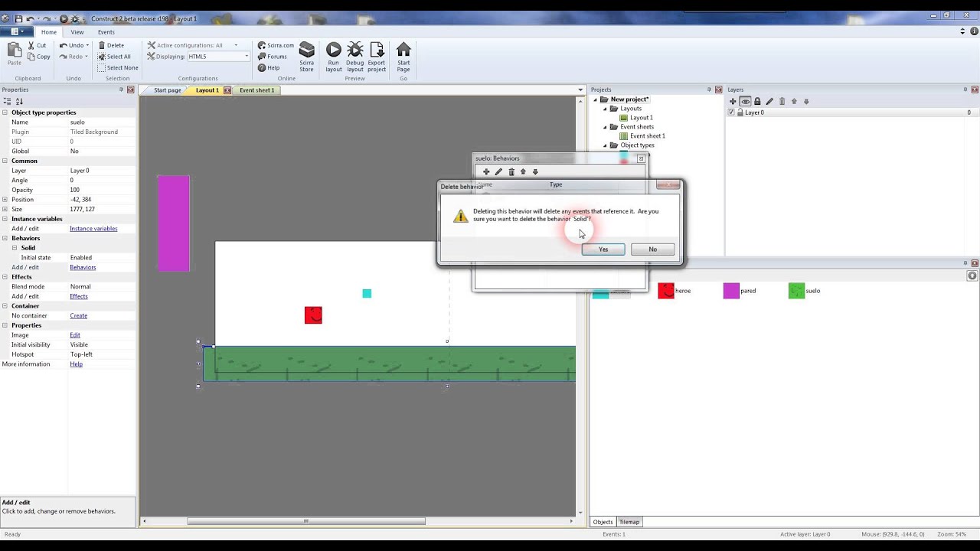Click the Behaviors link in Properties
980x551 pixels.
(x=83, y=267)
